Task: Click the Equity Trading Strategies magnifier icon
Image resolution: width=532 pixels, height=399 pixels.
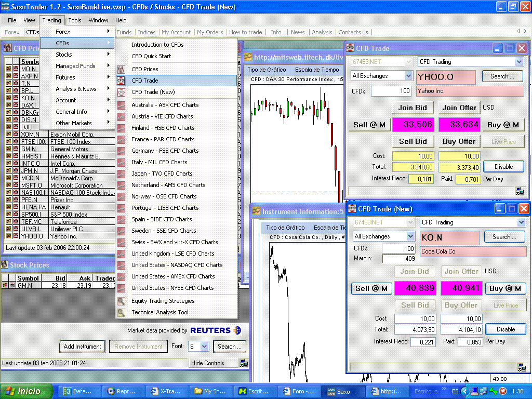Action: point(121,301)
